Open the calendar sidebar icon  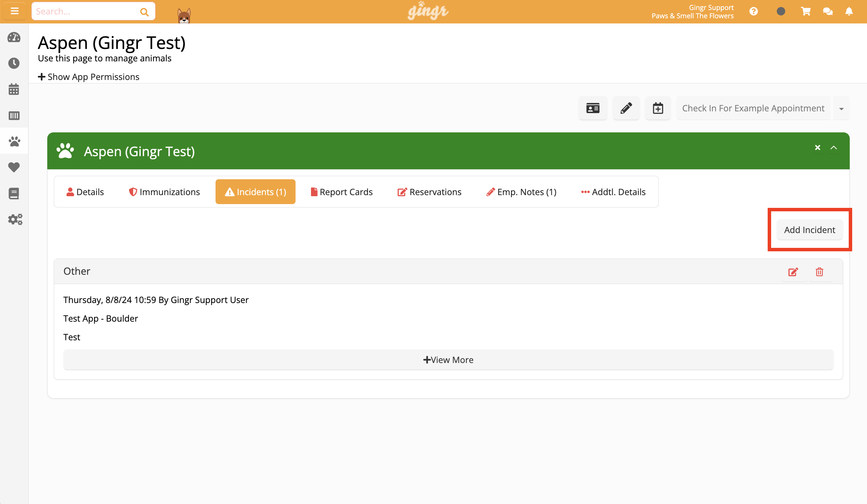tap(14, 89)
